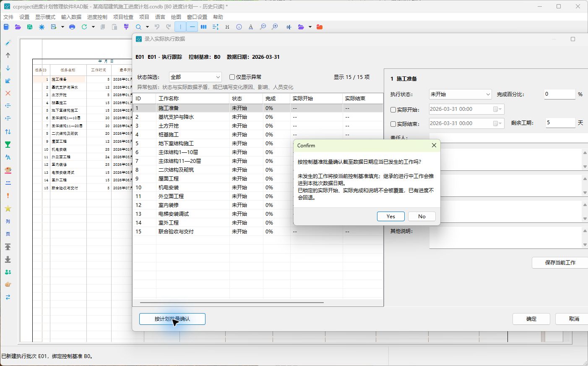Viewport: 588px width, 366px height.
Task: Select row 联合验收与交付 in the work list
Action: [x=258, y=231]
